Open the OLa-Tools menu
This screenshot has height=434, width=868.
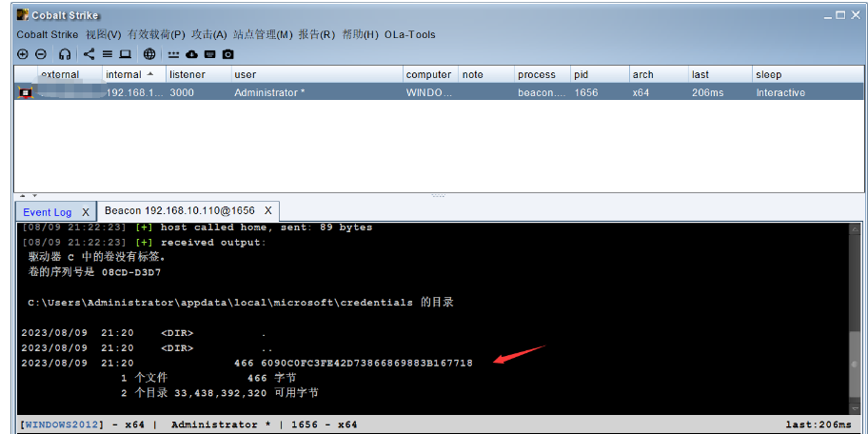pyautogui.click(x=410, y=34)
